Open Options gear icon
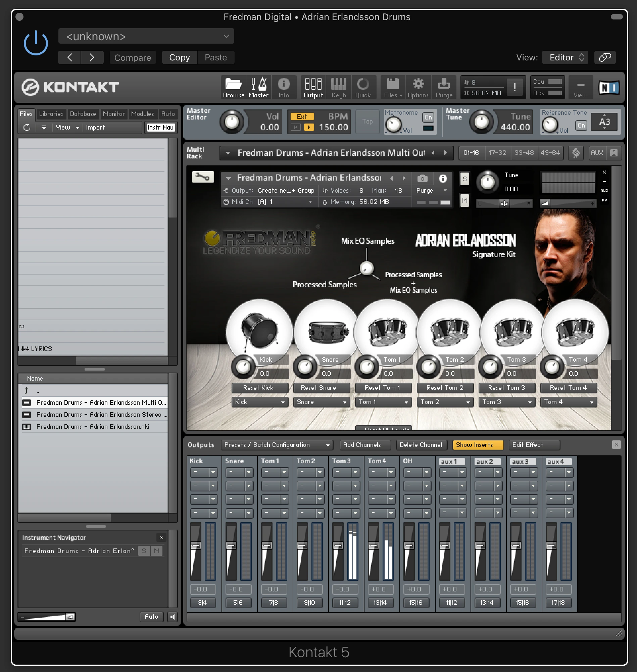 click(418, 88)
